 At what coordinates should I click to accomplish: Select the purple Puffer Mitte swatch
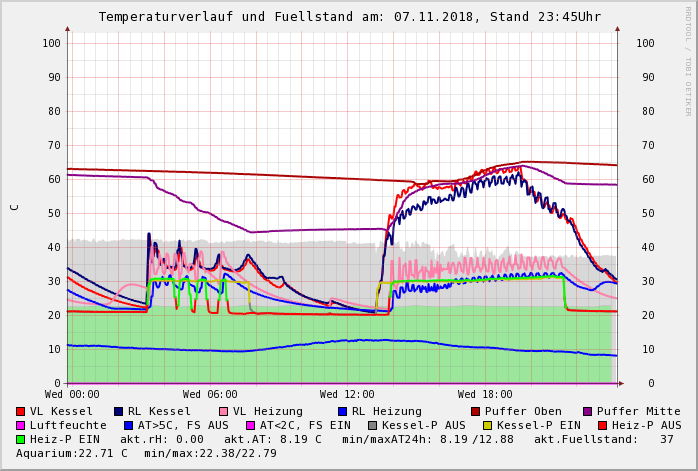pyautogui.click(x=588, y=411)
